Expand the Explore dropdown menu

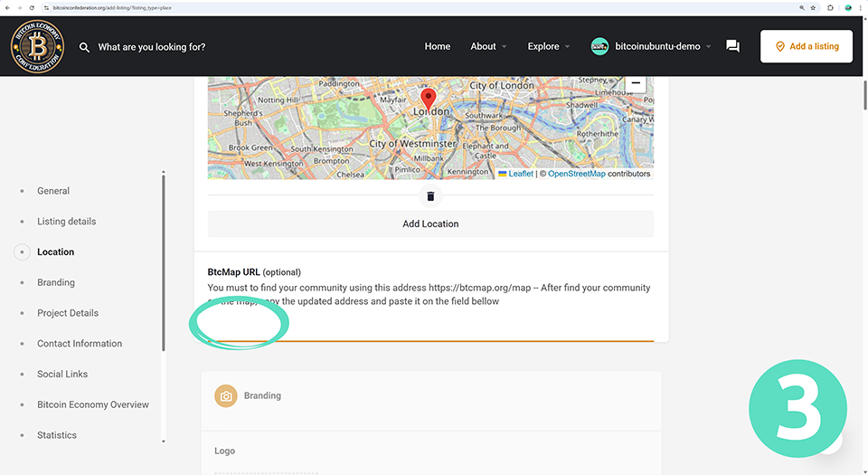coord(549,46)
